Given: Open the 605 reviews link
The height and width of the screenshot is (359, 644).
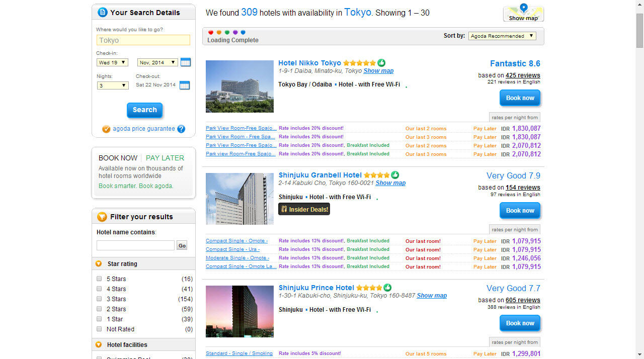Looking at the screenshot, I should click(523, 300).
